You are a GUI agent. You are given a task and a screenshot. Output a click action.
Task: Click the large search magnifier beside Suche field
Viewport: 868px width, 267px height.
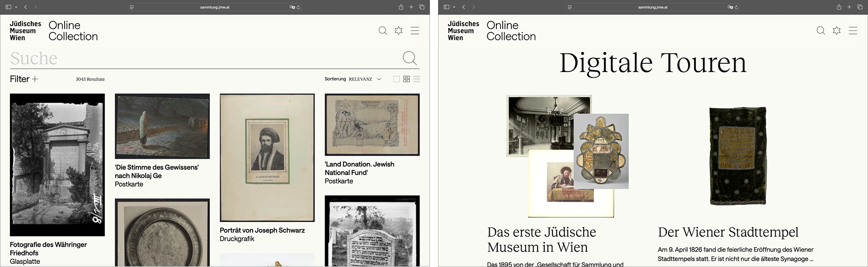(x=410, y=58)
